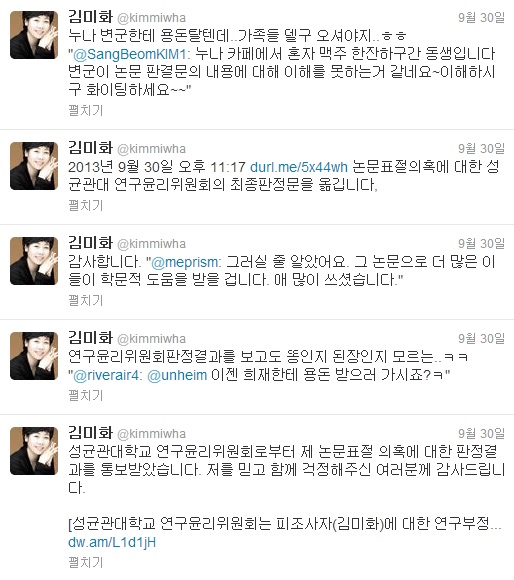Open the @meprism mention profile

click(186, 262)
